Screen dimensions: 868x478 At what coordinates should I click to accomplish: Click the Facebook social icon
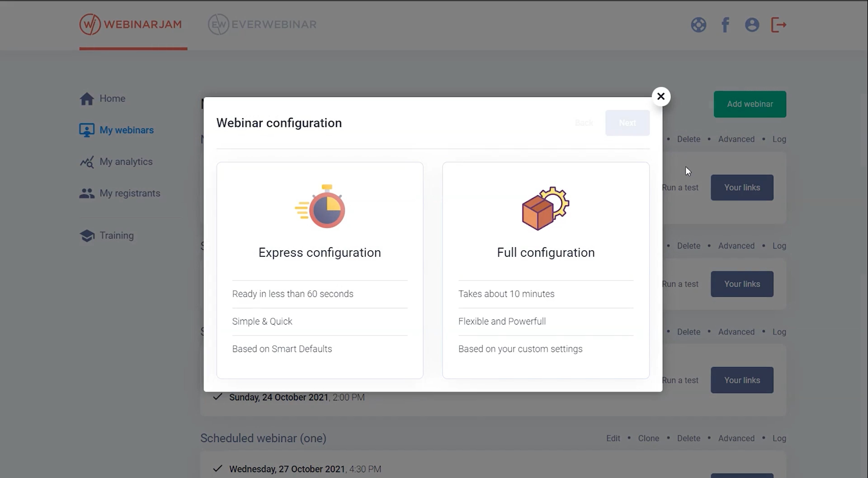click(726, 24)
